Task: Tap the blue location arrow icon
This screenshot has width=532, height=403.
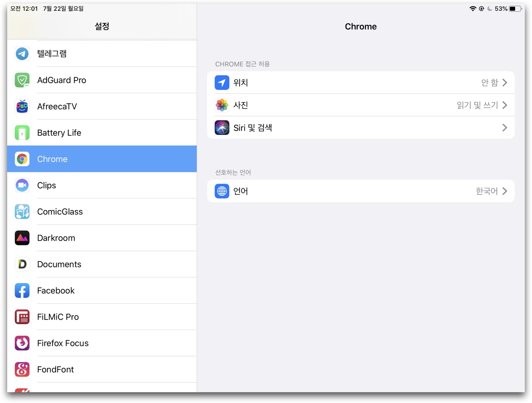Action: (222, 82)
